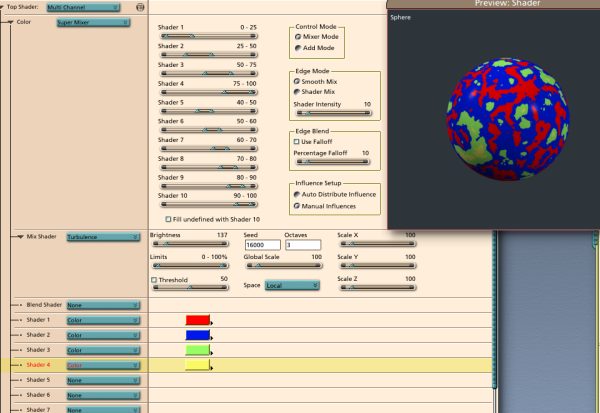This screenshot has width=600, height=413.
Task: Select Shader Mix edge mode
Action: pos(297,91)
